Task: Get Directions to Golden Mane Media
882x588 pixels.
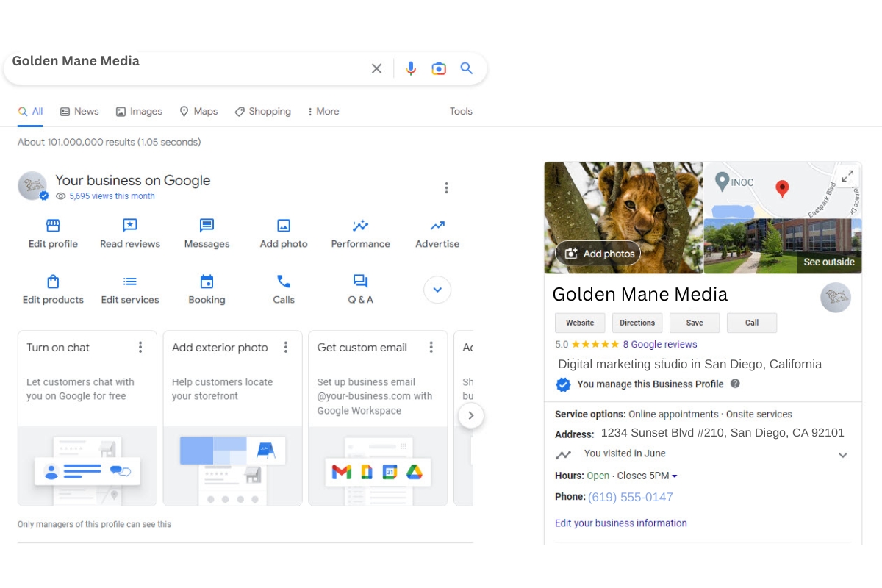Action: pos(637,323)
